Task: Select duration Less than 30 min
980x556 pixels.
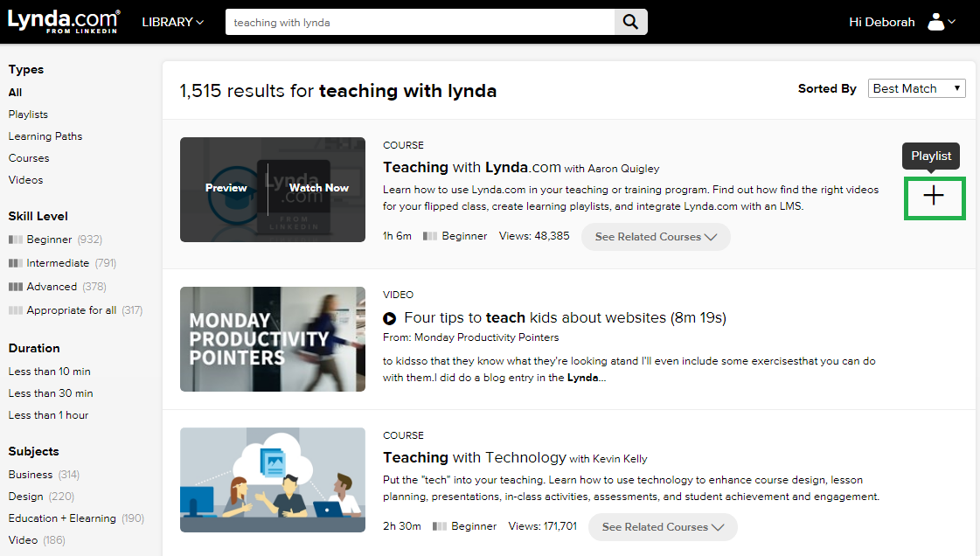Action: (x=51, y=393)
